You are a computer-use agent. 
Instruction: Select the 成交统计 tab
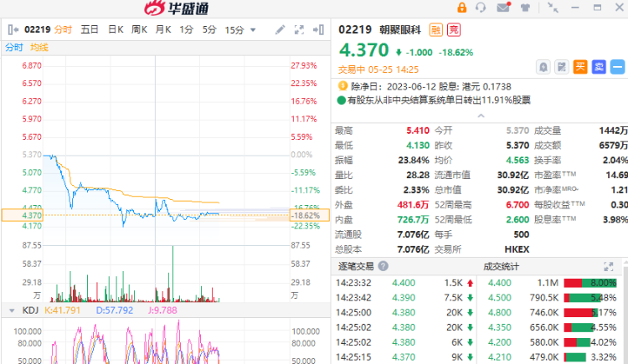pos(501,266)
